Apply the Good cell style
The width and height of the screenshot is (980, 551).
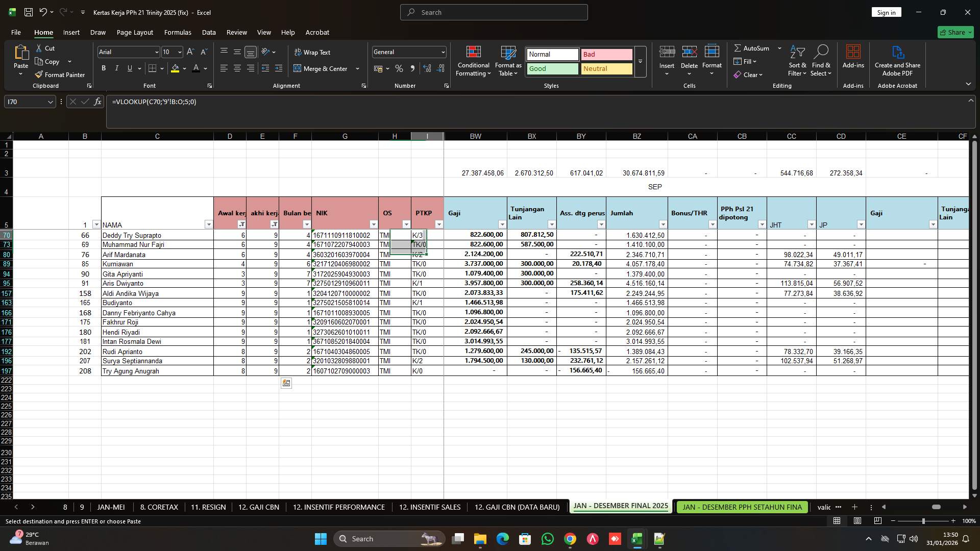(551, 68)
